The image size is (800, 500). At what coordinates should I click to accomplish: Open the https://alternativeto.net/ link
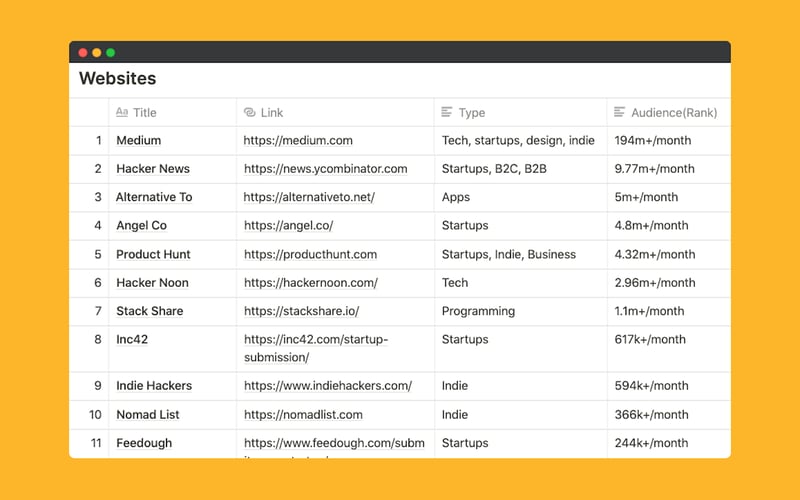(309, 197)
